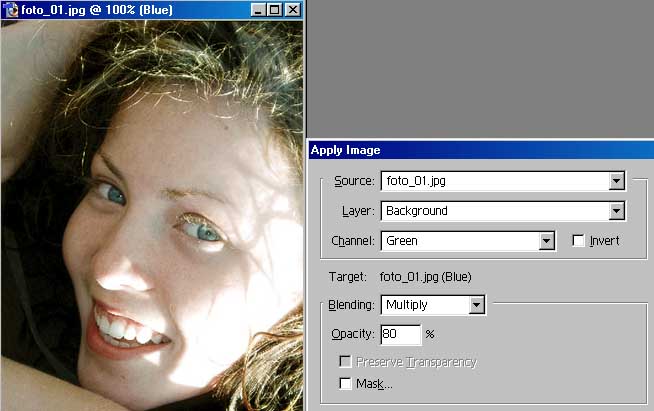Click the Blending field showing Multiply
This screenshot has width=654, height=411.
(433, 305)
